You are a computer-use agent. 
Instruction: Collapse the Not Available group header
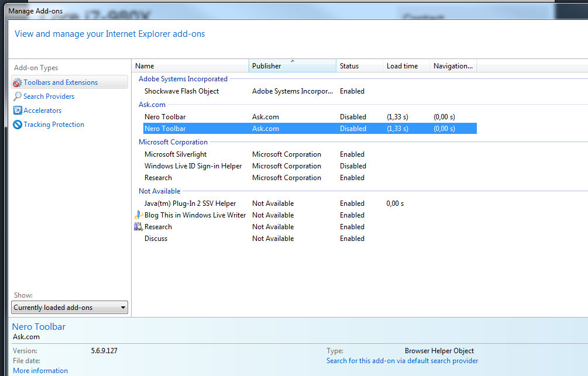[159, 191]
